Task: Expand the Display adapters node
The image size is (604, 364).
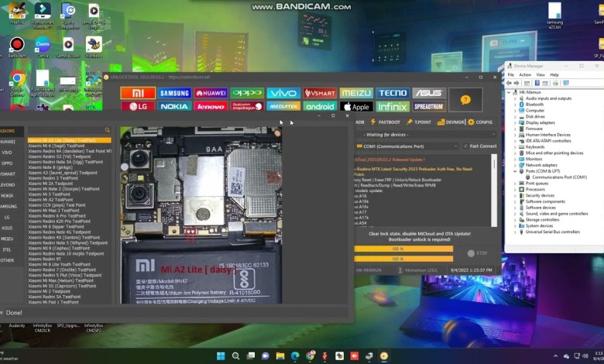Action: point(515,123)
